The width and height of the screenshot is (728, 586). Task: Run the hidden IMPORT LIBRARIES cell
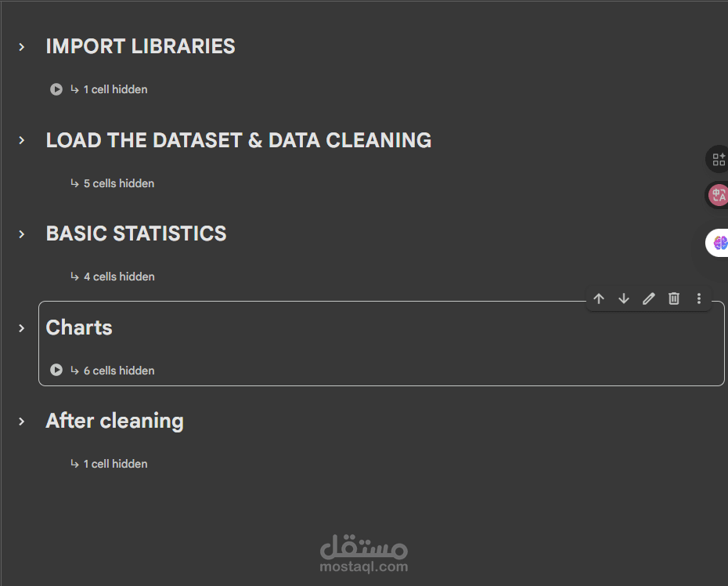pyautogui.click(x=56, y=89)
